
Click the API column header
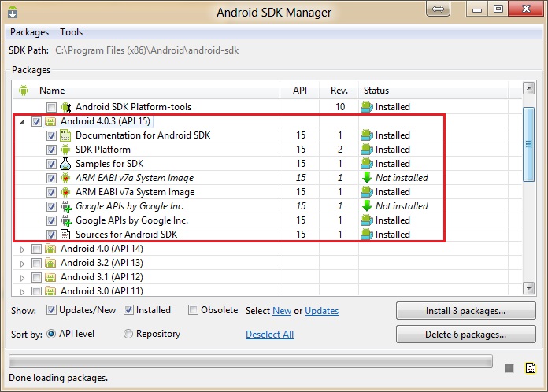(299, 91)
